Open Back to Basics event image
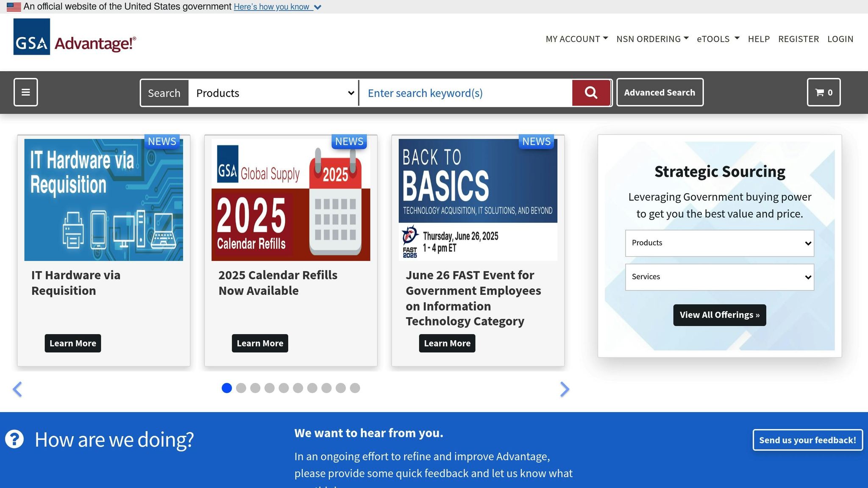868x488 pixels. [x=478, y=200]
